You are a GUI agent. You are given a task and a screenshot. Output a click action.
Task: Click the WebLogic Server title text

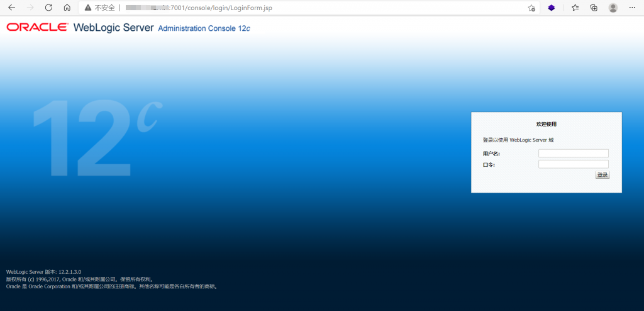(x=113, y=28)
